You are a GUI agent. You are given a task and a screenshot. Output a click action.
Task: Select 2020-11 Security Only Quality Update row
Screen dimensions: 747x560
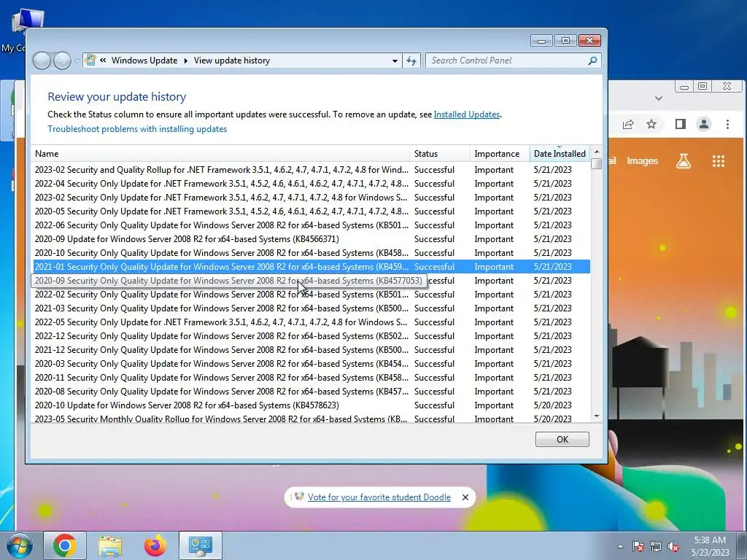(x=311, y=378)
